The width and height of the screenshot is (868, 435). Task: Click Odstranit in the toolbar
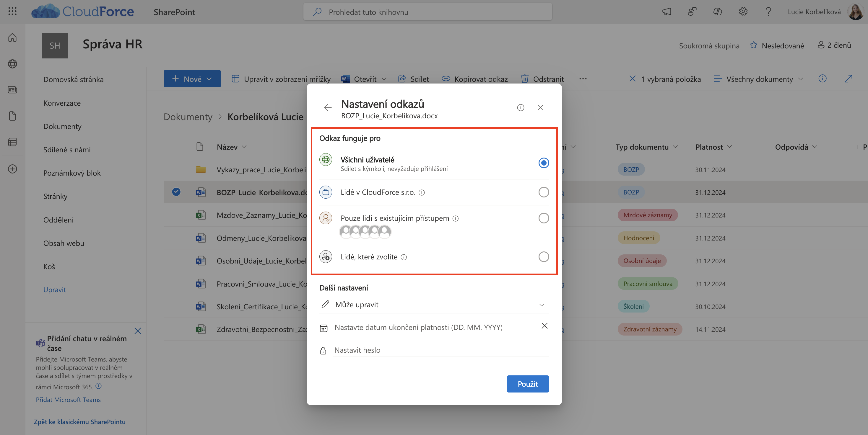pos(542,79)
